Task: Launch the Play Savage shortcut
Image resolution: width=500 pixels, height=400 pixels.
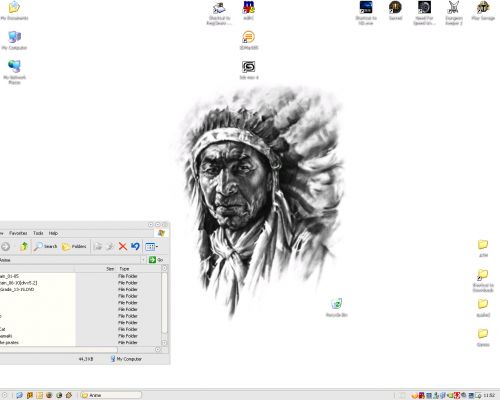Action: pos(483,10)
